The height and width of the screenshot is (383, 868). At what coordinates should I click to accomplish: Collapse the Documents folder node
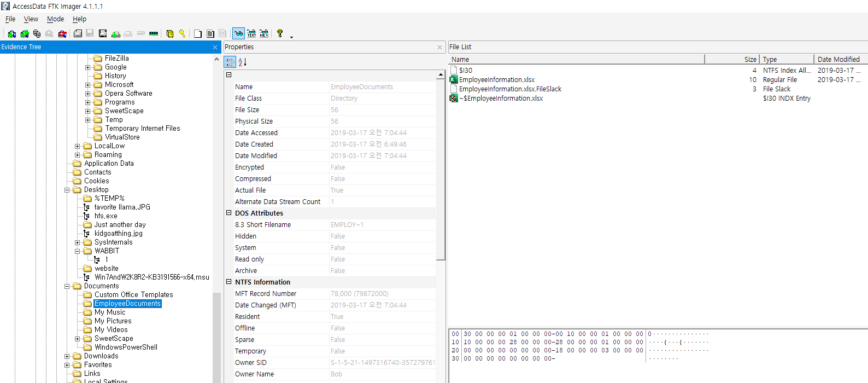[67, 286]
